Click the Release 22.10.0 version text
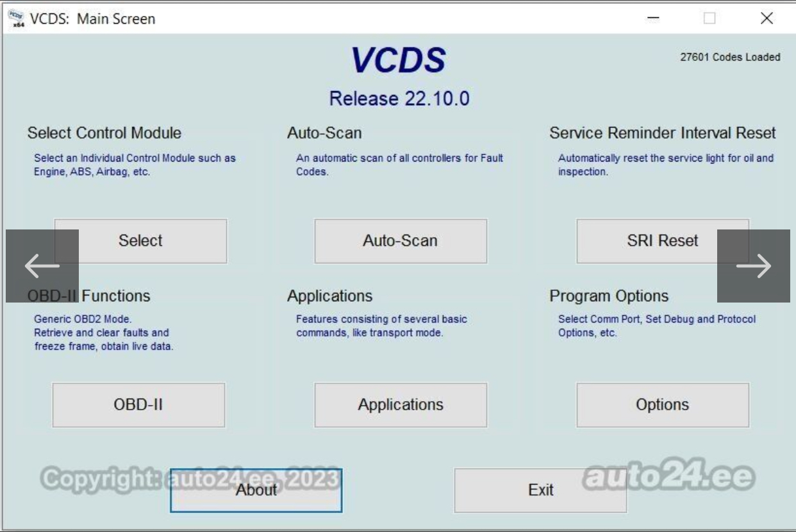796x532 pixels. (399, 99)
